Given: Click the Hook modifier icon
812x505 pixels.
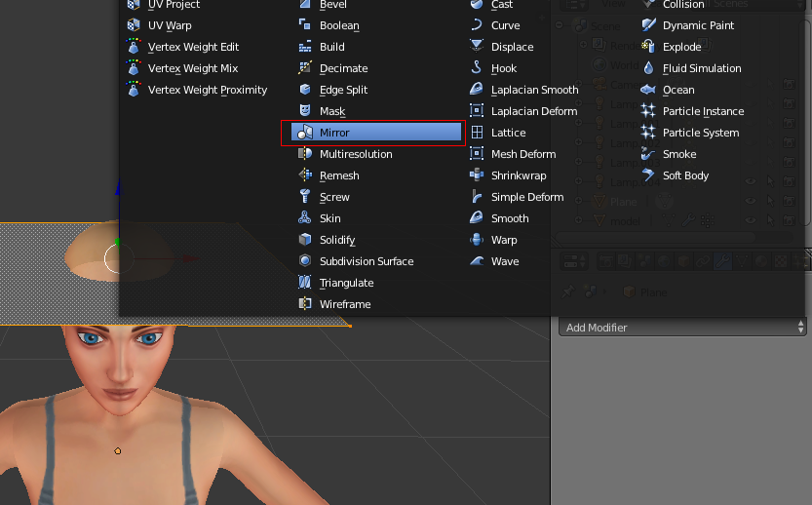Looking at the screenshot, I should pyautogui.click(x=477, y=68).
